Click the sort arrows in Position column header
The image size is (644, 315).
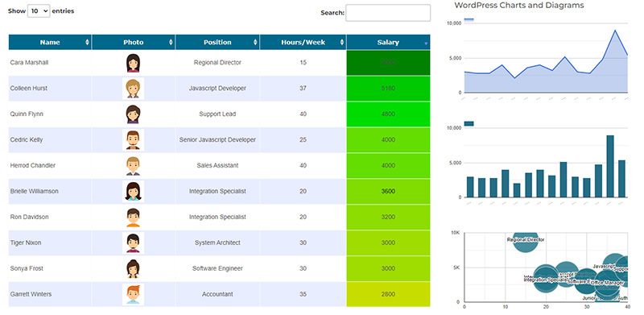click(x=255, y=43)
